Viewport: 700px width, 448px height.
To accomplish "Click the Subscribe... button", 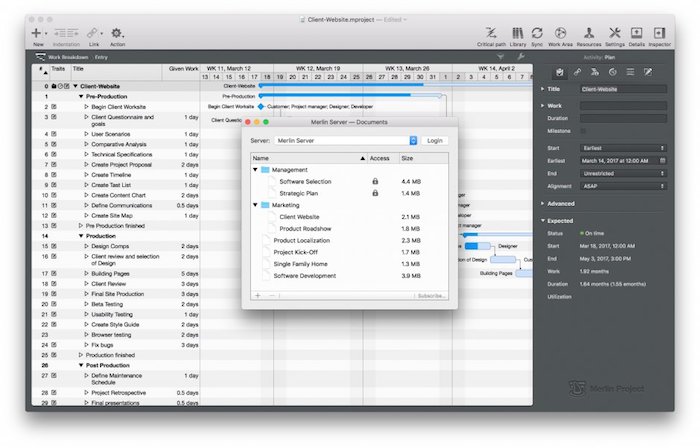I will point(431,296).
